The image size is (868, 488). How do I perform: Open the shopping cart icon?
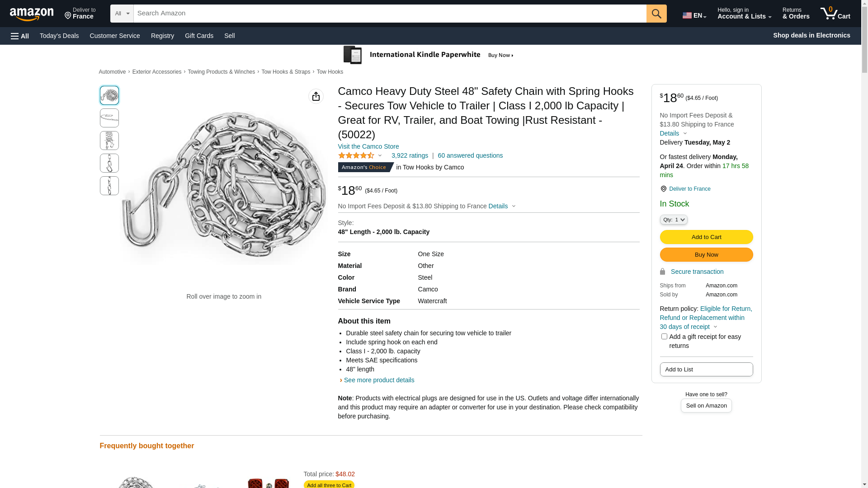click(835, 14)
